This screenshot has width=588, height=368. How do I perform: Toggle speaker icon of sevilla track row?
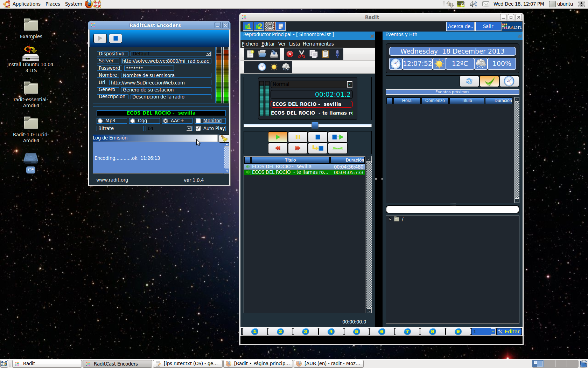pyautogui.click(x=247, y=167)
